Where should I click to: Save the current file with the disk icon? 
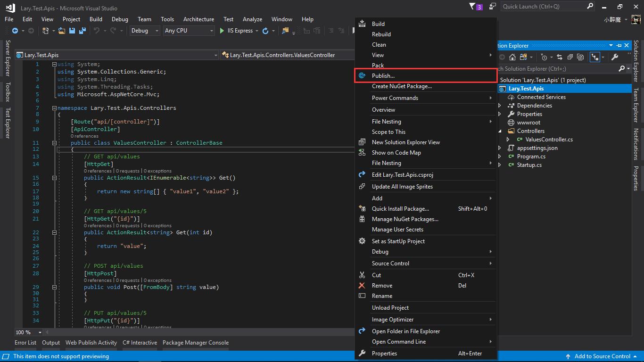(72, 31)
